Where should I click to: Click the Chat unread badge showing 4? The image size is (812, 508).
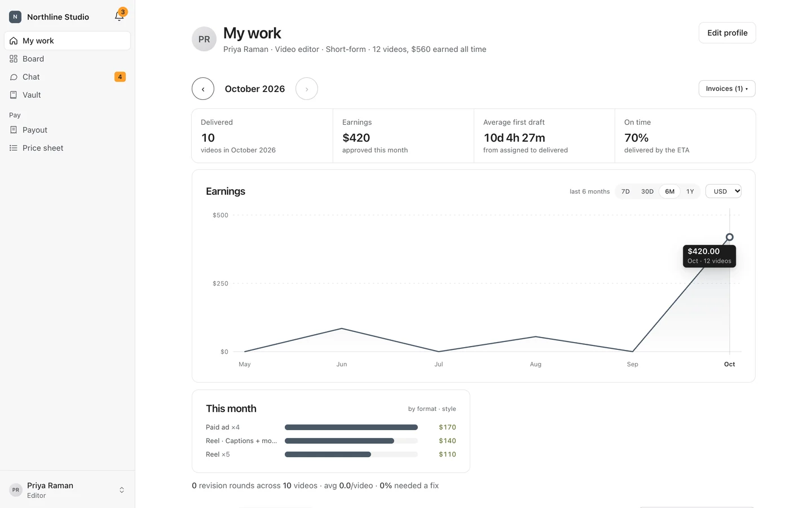pos(120,77)
